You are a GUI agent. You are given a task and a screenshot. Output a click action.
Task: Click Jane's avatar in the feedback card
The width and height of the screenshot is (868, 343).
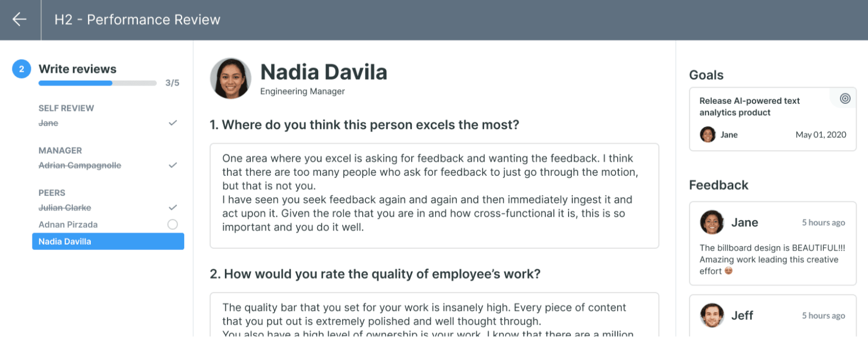point(712,222)
